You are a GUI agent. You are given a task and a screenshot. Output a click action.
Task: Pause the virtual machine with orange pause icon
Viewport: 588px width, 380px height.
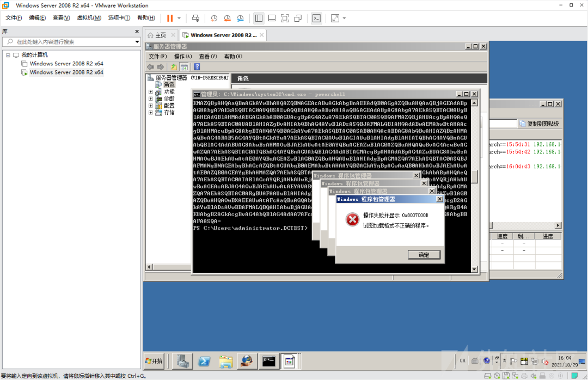pyautogui.click(x=170, y=18)
